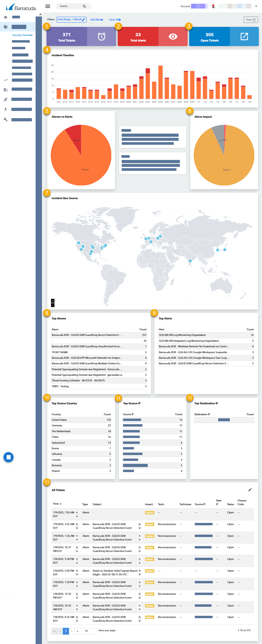Click the TICKET NAME row in Top Alarms
Viewport: 262px width, 644px height.
[99, 352]
